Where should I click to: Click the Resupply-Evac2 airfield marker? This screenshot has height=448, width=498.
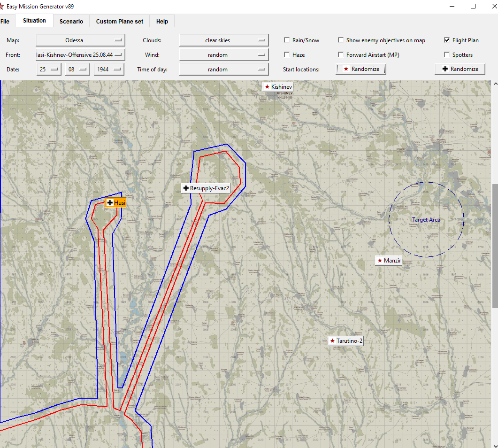(x=206, y=188)
